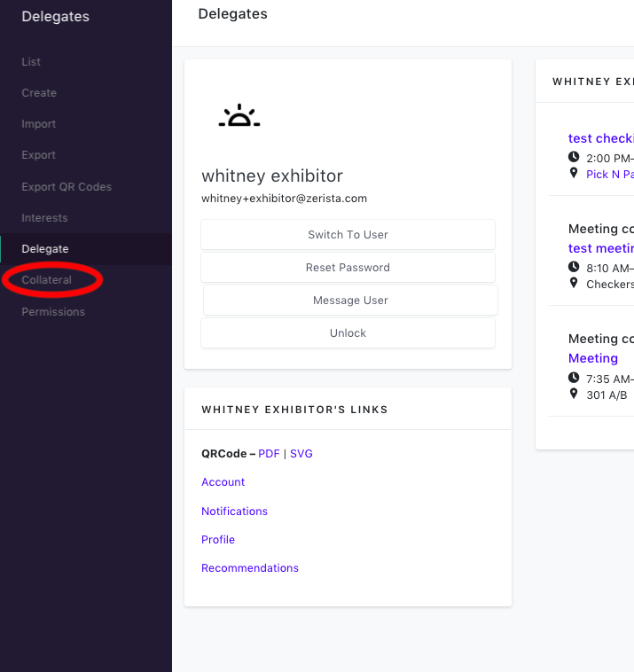The image size is (634, 672).
Task: Click the Delegates sidebar title
Action: point(55,16)
